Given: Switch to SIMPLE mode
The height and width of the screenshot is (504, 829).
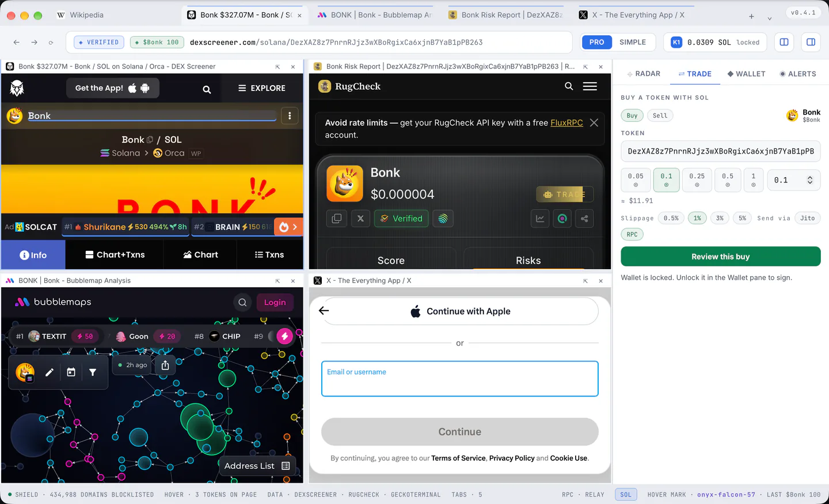Looking at the screenshot, I should point(633,42).
